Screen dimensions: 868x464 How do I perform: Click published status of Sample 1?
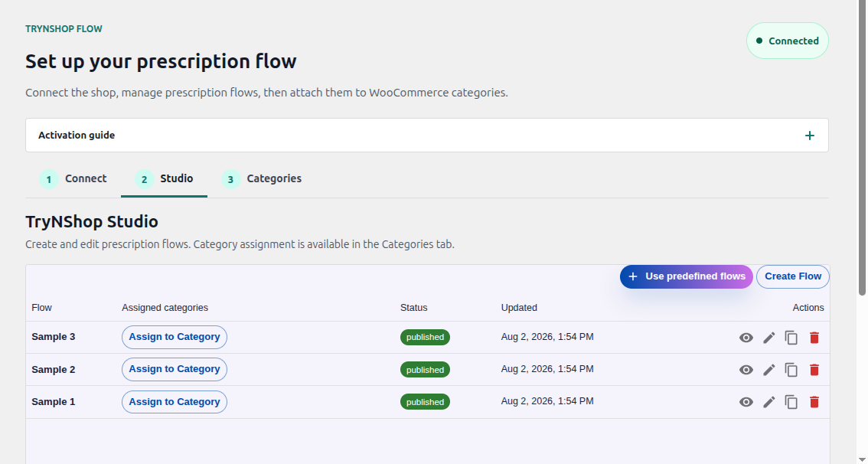click(425, 402)
